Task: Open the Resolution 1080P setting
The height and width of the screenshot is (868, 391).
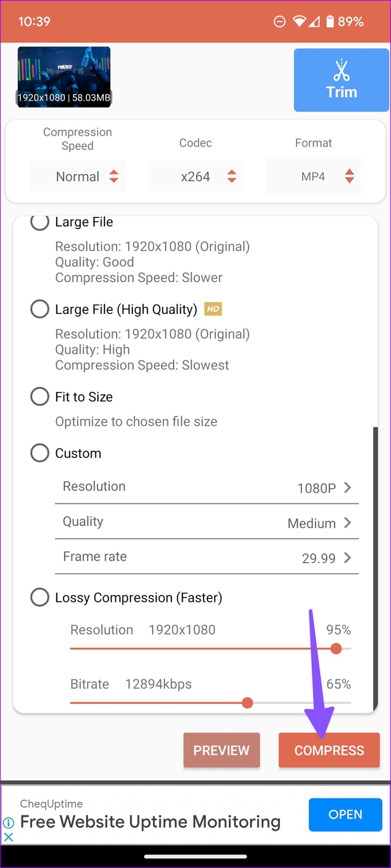Action: pyautogui.click(x=207, y=487)
